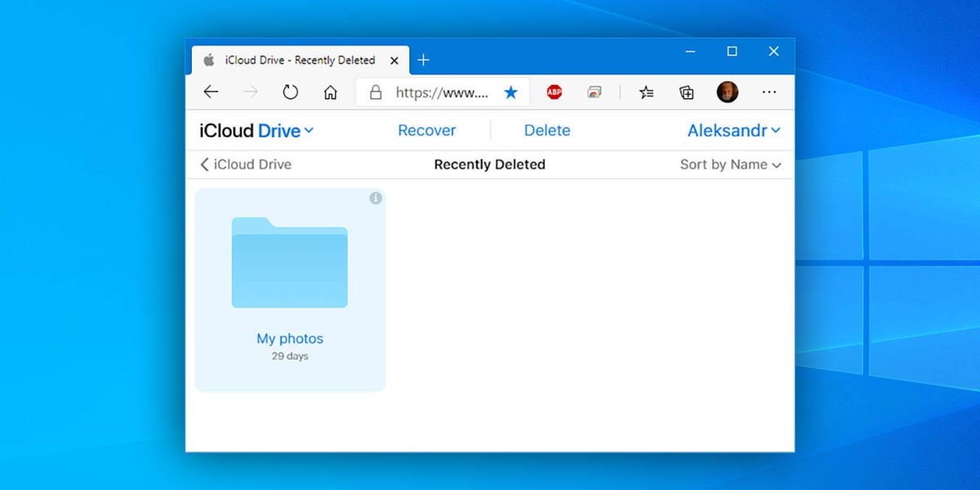Close the browser window
The image size is (980, 490).
tap(773, 51)
